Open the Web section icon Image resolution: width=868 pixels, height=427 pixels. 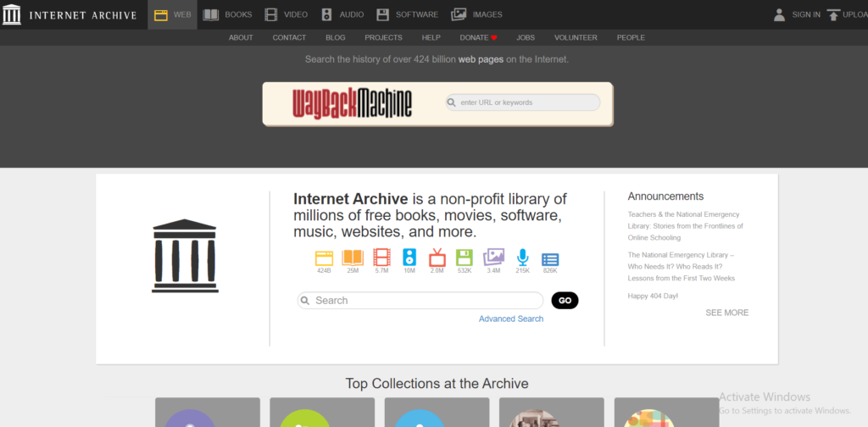pos(161,15)
